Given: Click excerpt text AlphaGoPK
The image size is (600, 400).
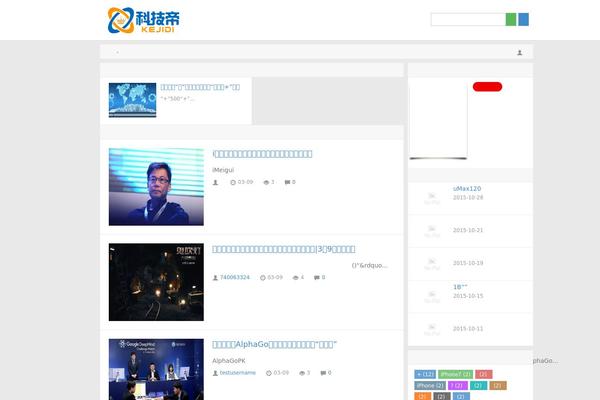Looking at the screenshot, I should click(x=229, y=361).
